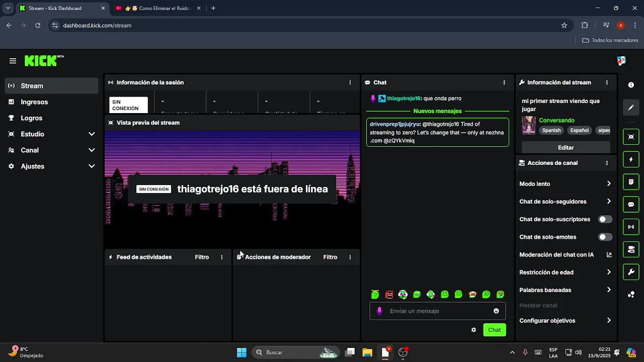Toggle the broadcast signal session icon

coord(631,227)
